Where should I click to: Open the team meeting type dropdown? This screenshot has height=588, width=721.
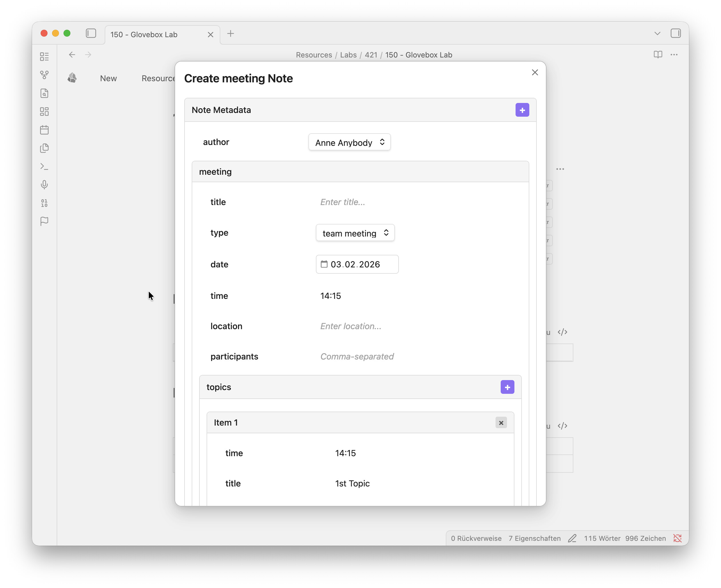pos(355,233)
